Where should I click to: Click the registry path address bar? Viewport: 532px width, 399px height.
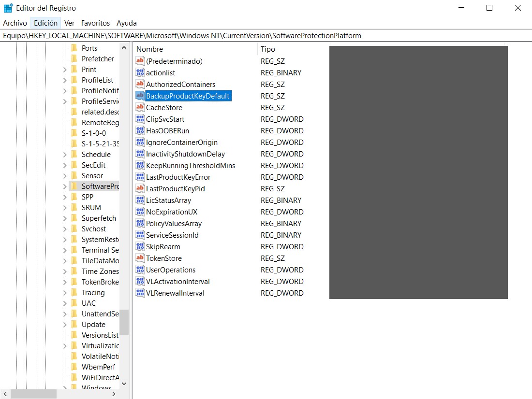[266, 36]
